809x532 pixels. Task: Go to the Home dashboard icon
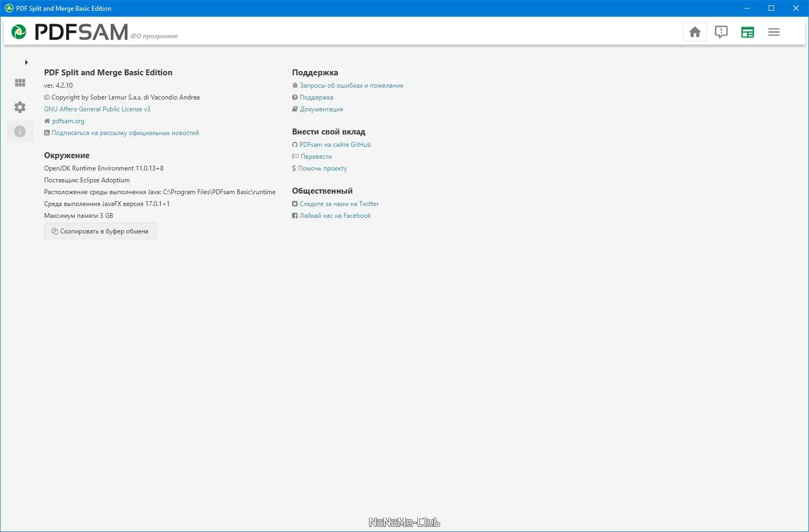tap(694, 32)
